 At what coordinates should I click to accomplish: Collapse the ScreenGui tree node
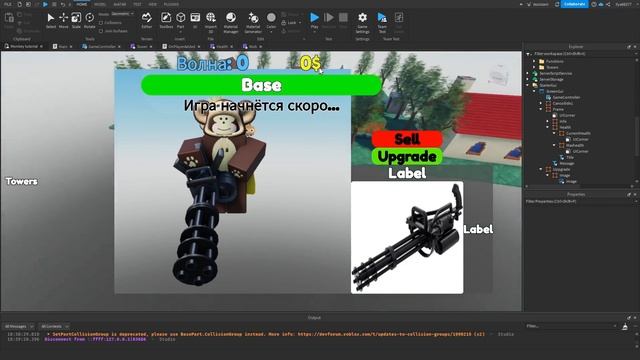pyautogui.click(x=534, y=91)
